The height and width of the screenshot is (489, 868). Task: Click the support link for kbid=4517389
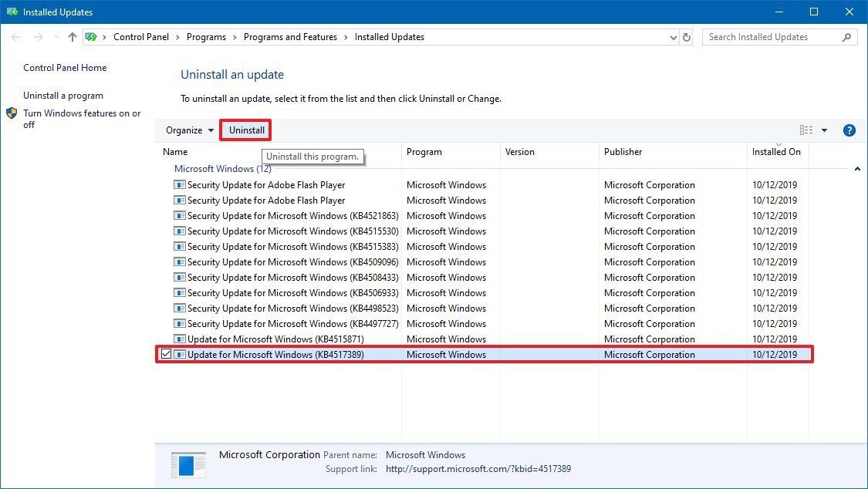click(x=478, y=469)
